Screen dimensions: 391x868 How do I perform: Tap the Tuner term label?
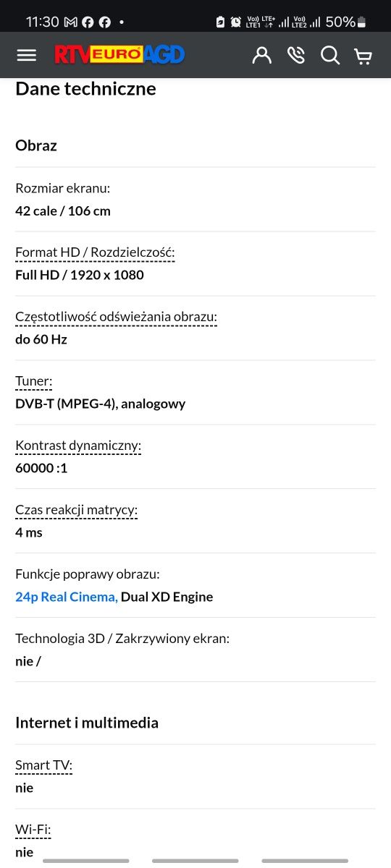[x=34, y=381]
